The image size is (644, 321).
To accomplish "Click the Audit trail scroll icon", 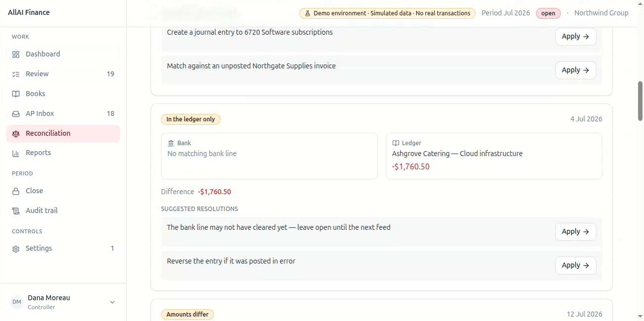I will click(x=16, y=211).
